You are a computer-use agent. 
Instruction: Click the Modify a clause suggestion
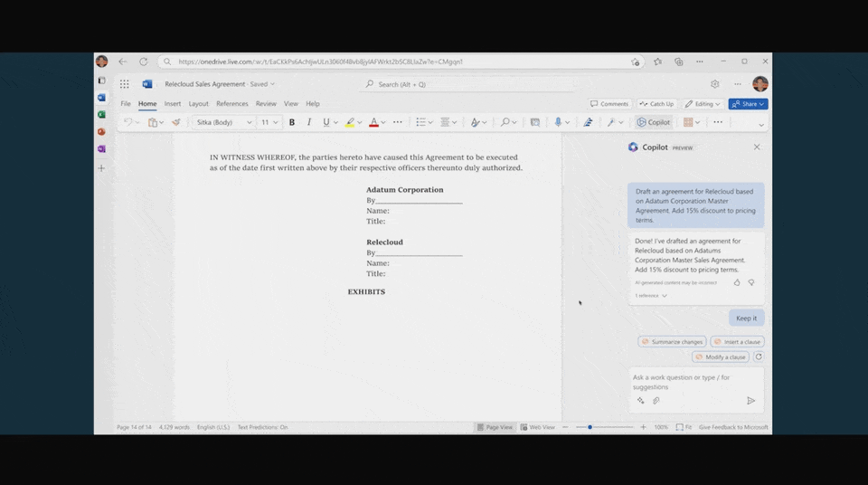(721, 357)
